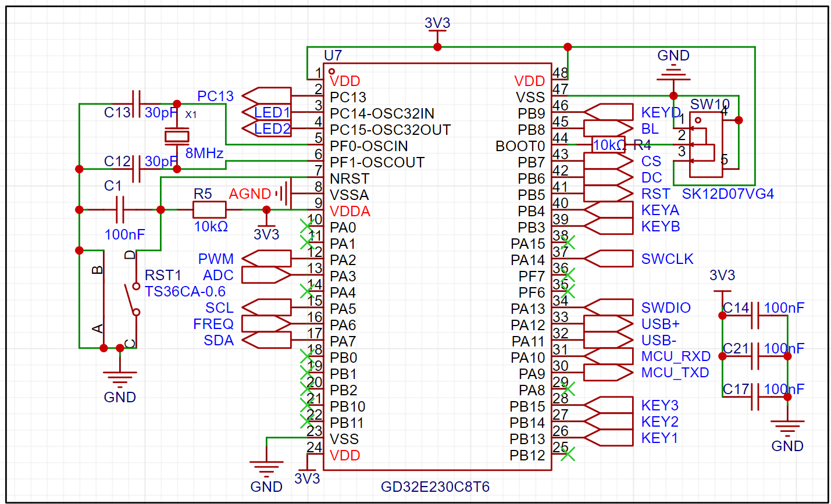This screenshot has height=504, width=831.
Task: Click the USB+ net label
Action: pyautogui.click(x=661, y=324)
